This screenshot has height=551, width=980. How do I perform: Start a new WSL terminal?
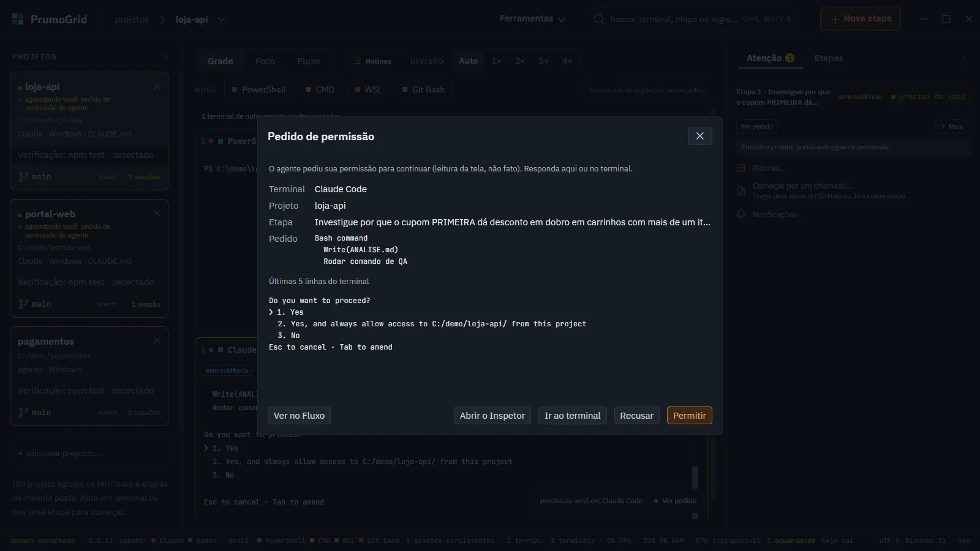point(368,89)
